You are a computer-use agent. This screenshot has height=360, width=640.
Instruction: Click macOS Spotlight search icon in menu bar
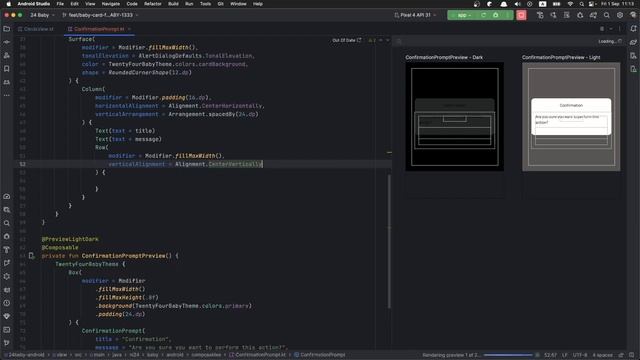click(x=581, y=4)
